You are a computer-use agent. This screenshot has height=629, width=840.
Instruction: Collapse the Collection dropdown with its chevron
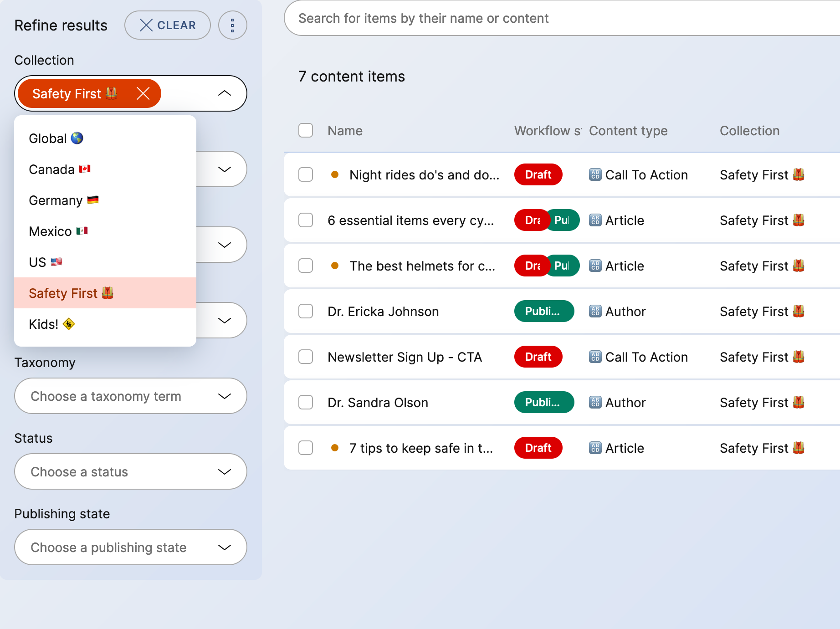coord(224,93)
